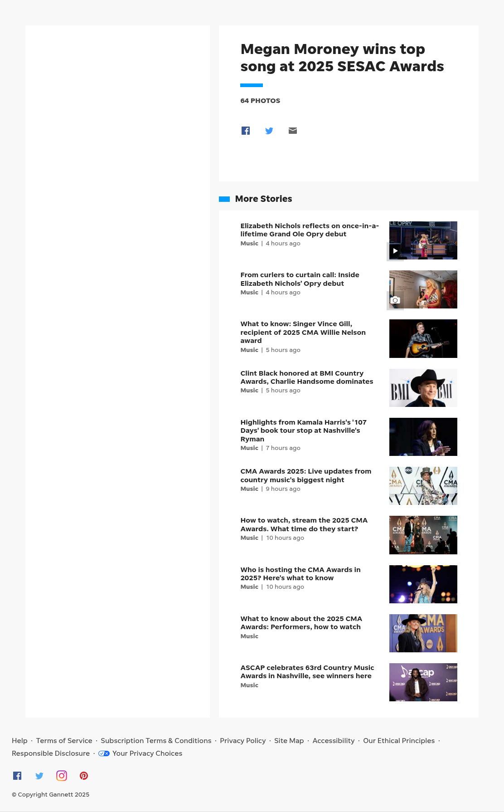
Task: Open Terms of Service link
Action: (x=64, y=741)
